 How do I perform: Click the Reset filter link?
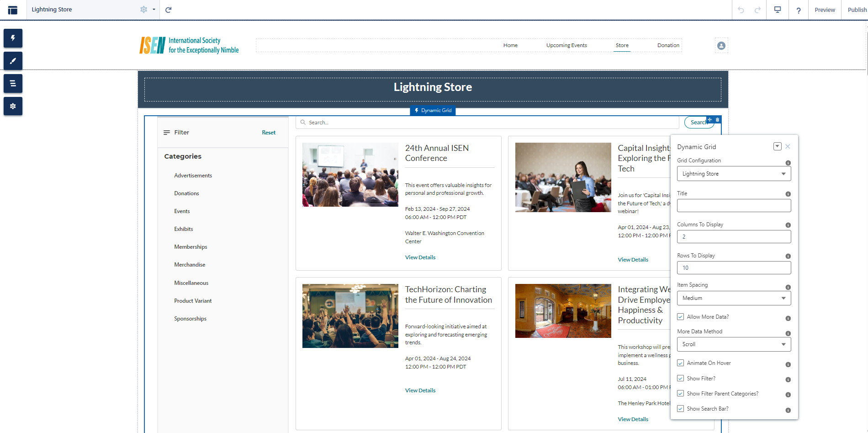click(x=269, y=133)
